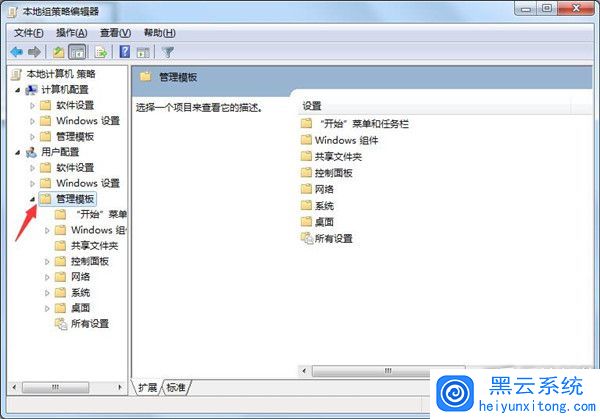
Task: Open the 文件(F) menu
Action: pyautogui.click(x=29, y=33)
